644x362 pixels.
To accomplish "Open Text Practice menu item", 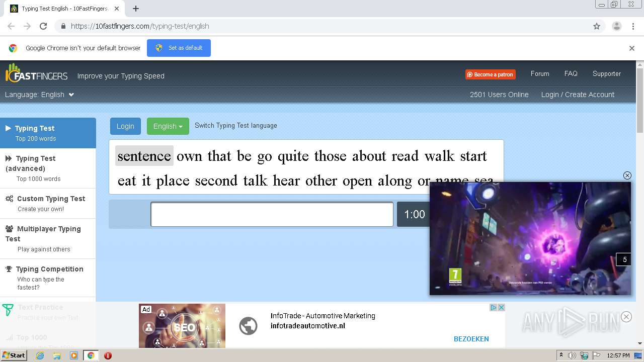I will click(48, 312).
